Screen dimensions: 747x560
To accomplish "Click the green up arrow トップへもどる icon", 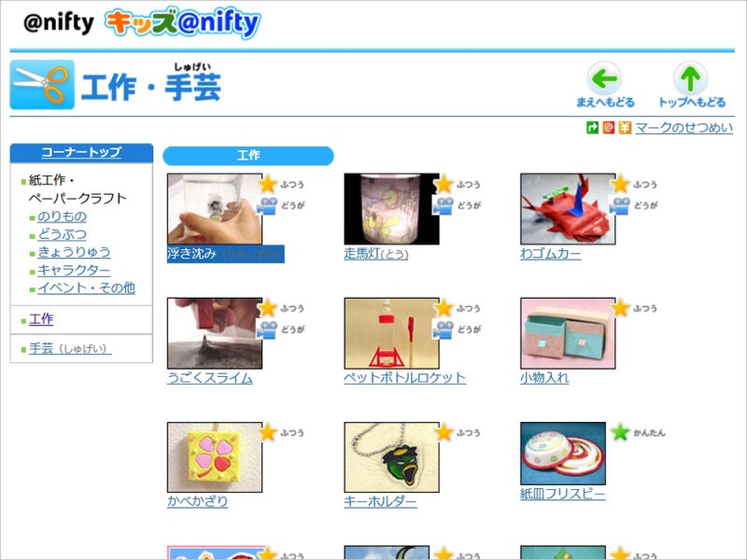I will coord(690,78).
